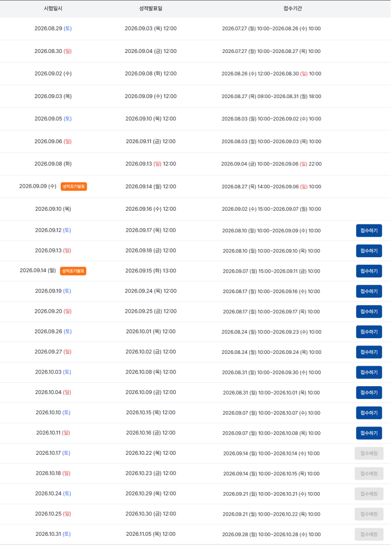392x545 pixels.
Task: Apply for the 2026.10.10 exam with 접수하기
Action: [368, 413]
